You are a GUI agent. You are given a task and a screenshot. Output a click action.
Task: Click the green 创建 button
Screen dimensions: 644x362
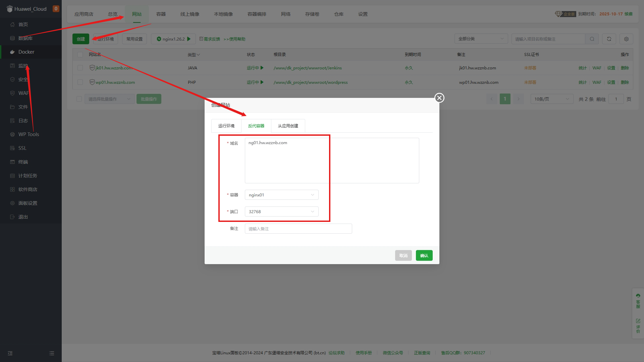click(81, 39)
